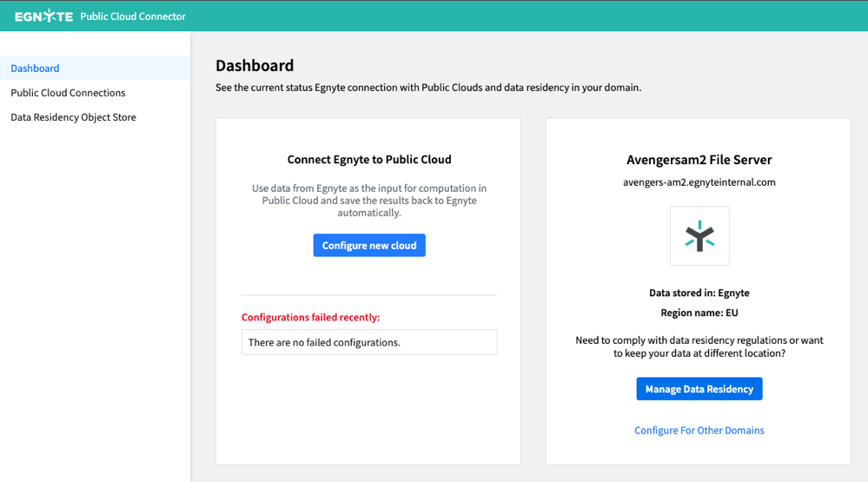Click the 'Dashboard' page heading
The image size is (868, 482).
(x=255, y=65)
